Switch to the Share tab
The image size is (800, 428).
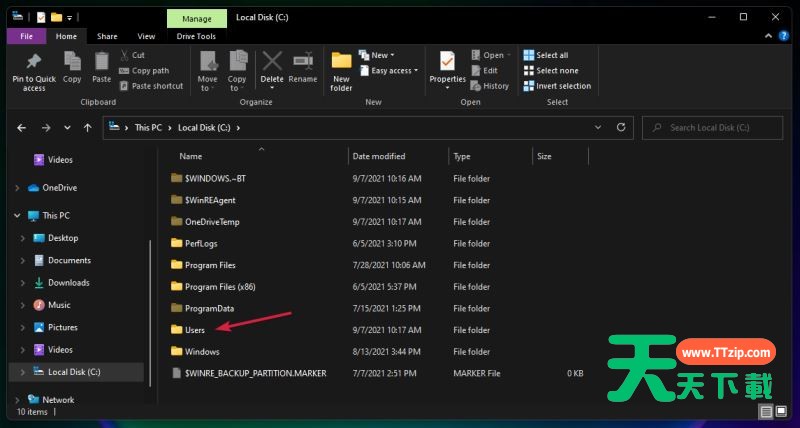tap(107, 36)
